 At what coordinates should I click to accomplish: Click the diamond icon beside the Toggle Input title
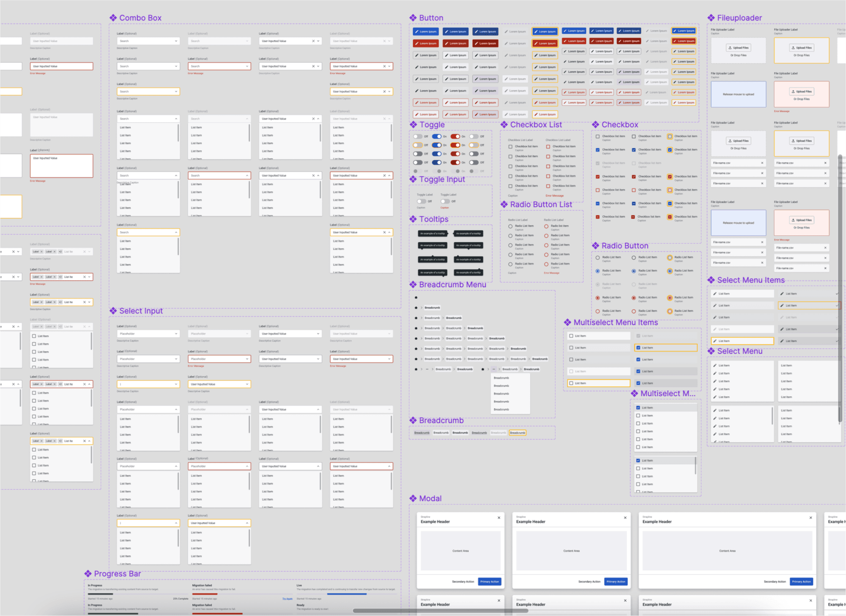coord(413,179)
